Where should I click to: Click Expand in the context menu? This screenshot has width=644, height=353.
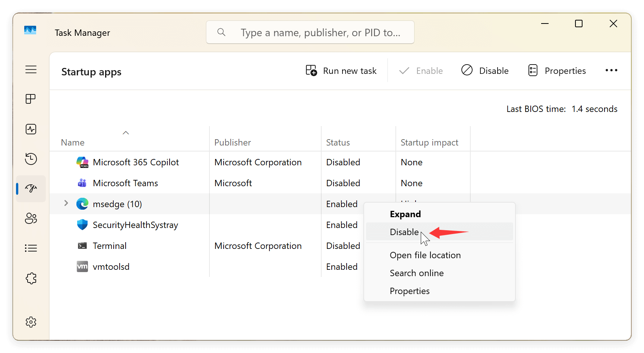405,214
